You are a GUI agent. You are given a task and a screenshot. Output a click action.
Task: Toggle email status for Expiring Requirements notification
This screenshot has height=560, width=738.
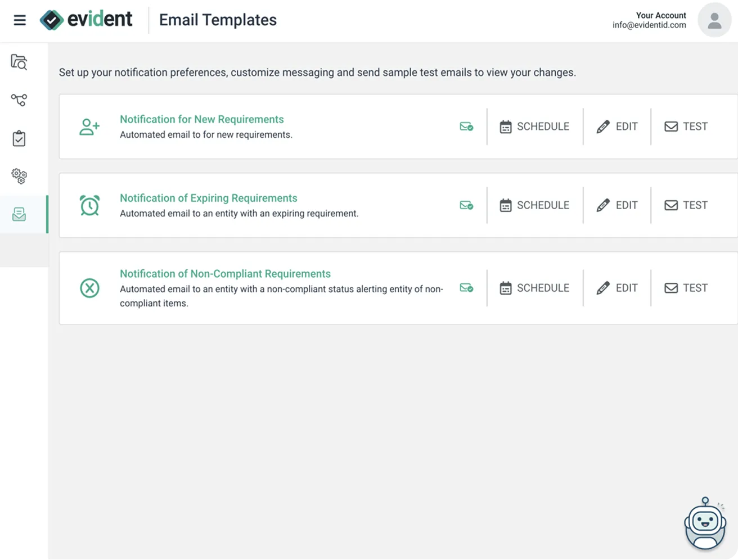pos(466,205)
